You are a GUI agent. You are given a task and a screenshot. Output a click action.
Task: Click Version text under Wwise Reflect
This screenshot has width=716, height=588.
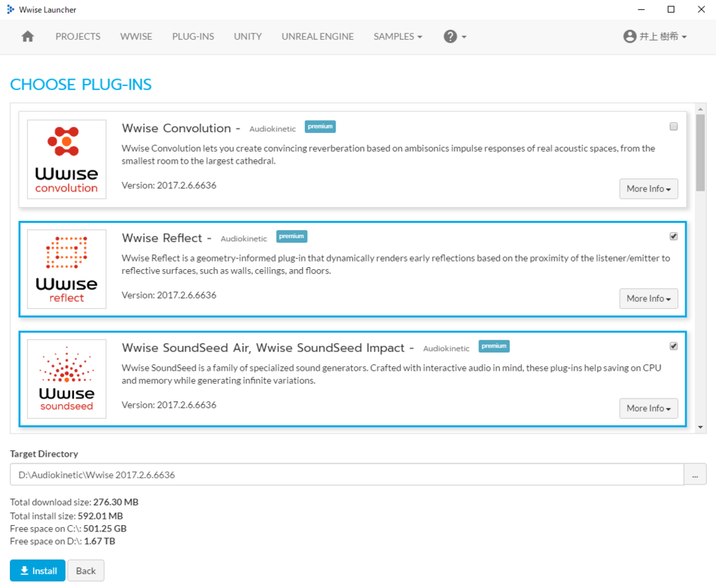click(x=169, y=295)
